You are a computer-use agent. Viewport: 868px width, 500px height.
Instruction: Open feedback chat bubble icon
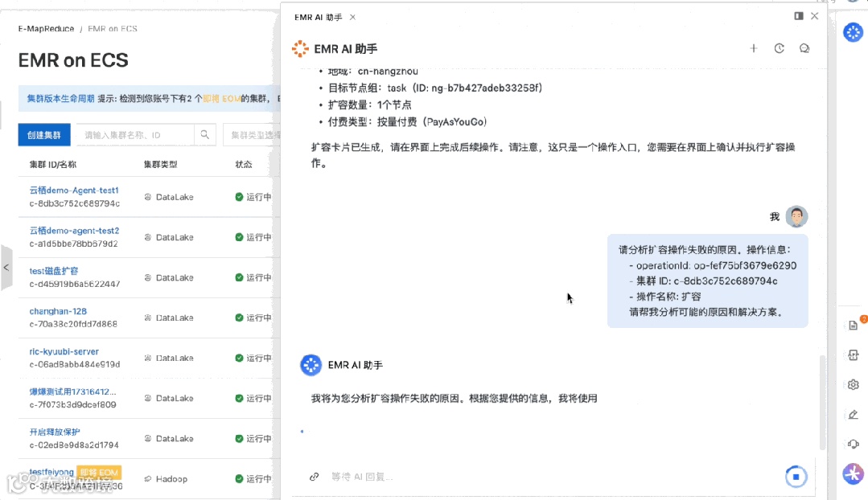(804, 49)
